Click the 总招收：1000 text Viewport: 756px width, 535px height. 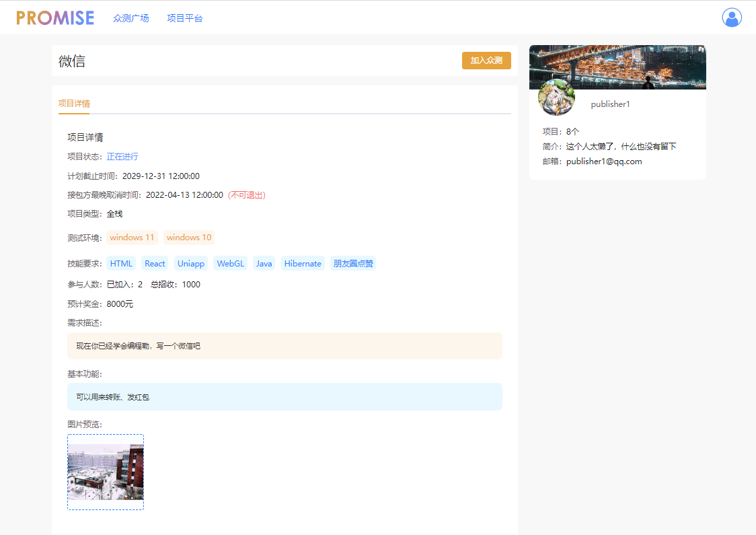[x=175, y=285]
